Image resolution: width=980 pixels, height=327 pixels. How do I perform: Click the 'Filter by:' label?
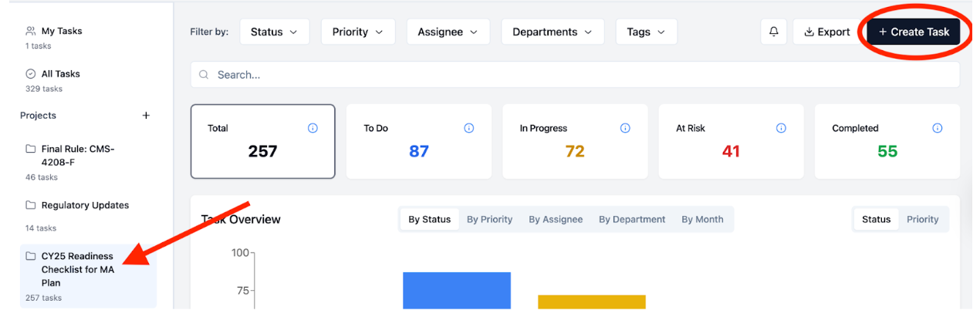209,32
